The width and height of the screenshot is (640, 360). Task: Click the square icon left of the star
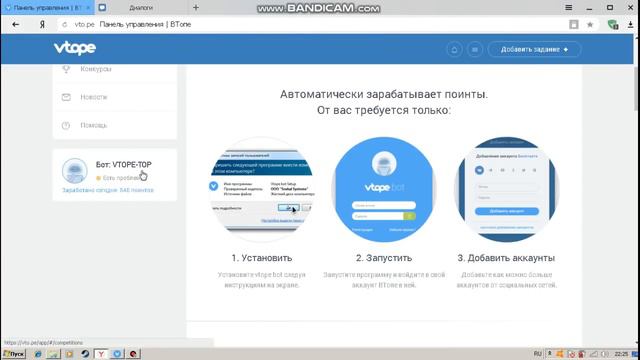coord(574,24)
